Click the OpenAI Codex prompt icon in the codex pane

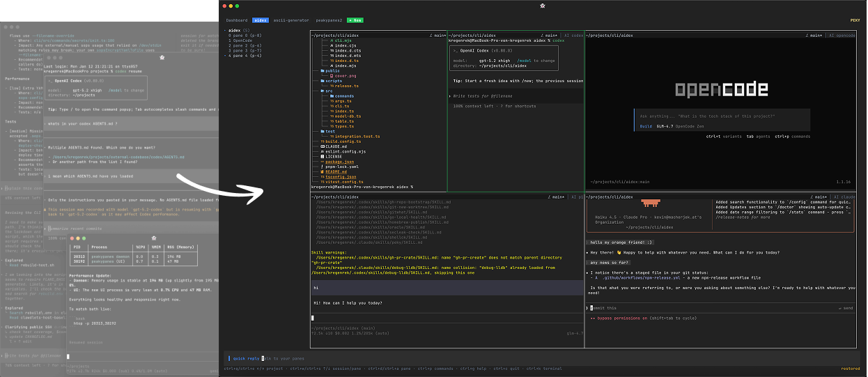[x=456, y=51]
